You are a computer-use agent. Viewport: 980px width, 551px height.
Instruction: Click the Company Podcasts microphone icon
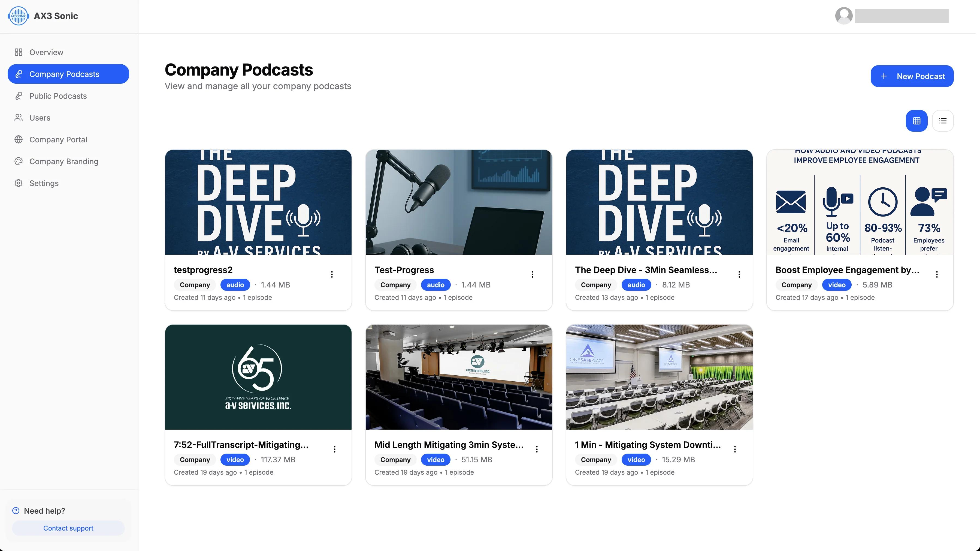tap(18, 74)
